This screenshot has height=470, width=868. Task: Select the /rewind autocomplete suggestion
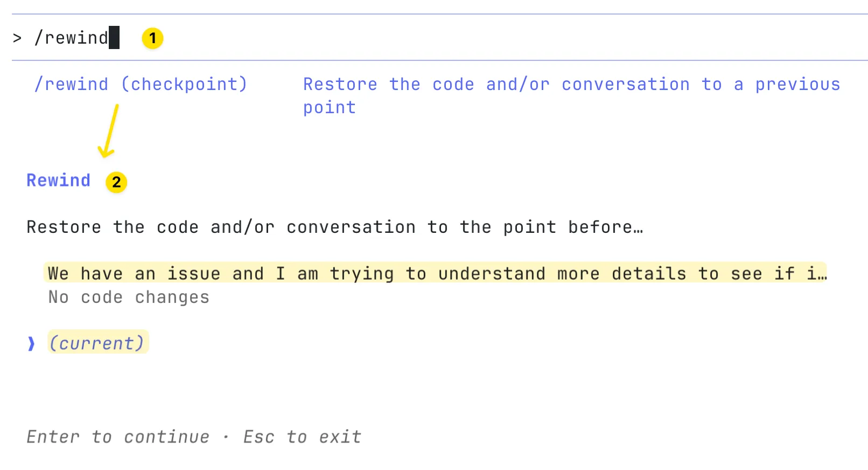71,85
